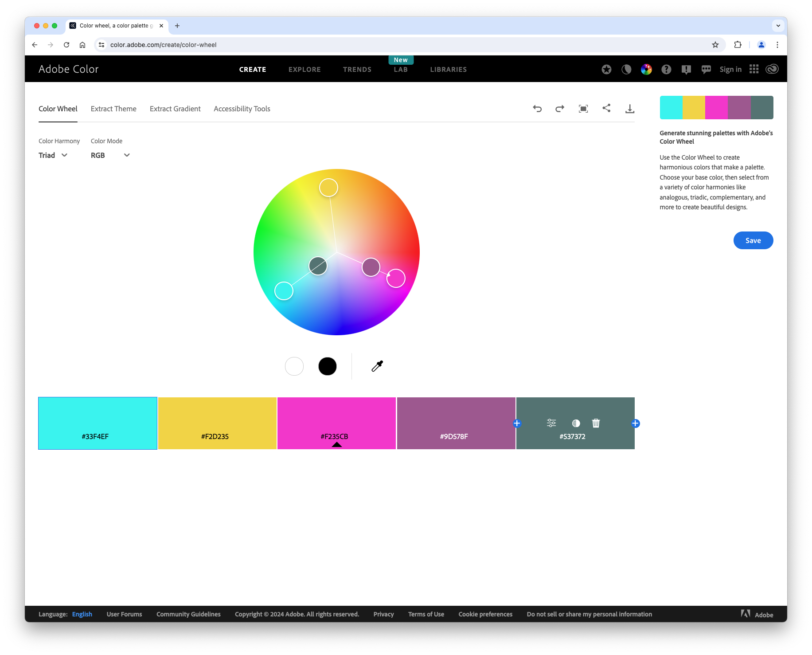Delete the #537372 swatch with trash icon
Image resolution: width=812 pixels, height=655 pixels.
coord(596,423)
